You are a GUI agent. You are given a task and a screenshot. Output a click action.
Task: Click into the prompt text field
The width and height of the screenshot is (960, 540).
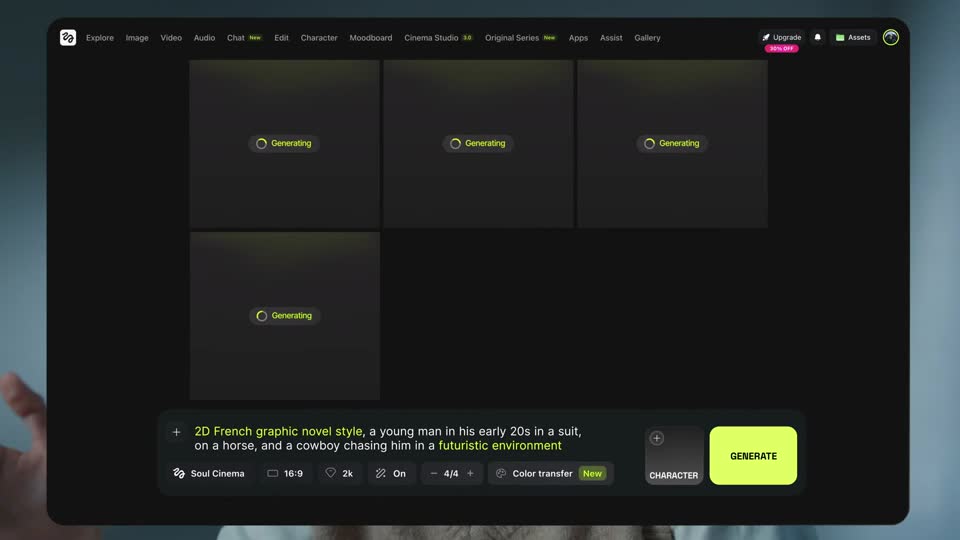click(x=388, y=438)
